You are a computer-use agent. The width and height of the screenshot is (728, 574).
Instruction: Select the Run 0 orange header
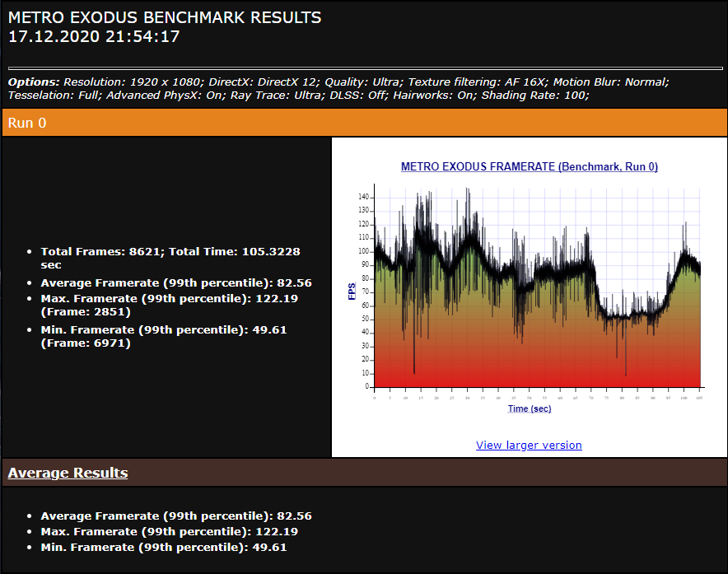point(365,123)
